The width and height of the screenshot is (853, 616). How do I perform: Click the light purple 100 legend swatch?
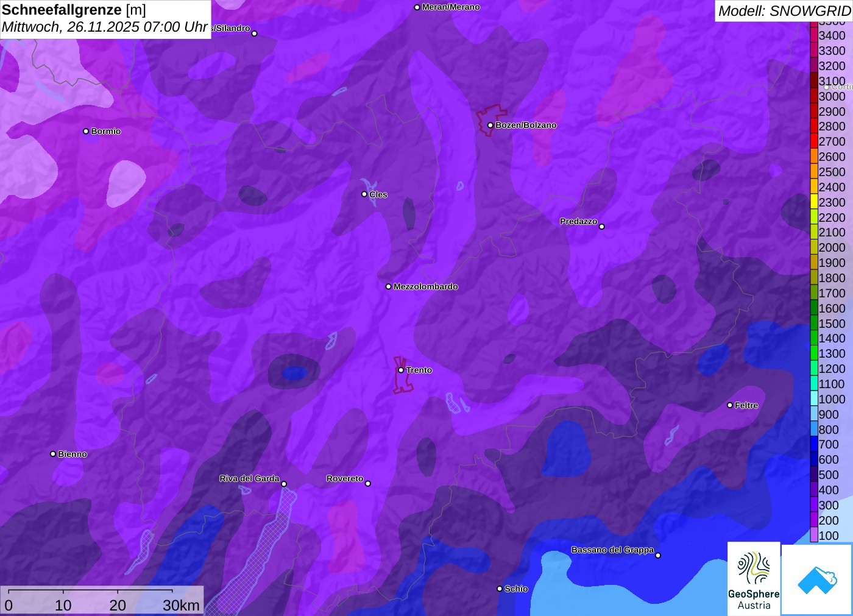(814, 536)
